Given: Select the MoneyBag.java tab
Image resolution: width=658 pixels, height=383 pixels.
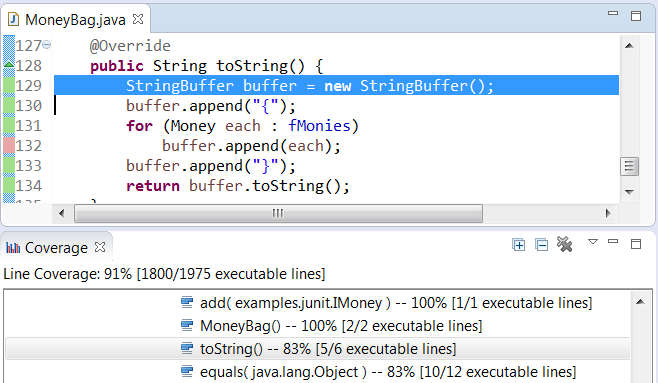Looking at the screenshot, I should [75, 19].
